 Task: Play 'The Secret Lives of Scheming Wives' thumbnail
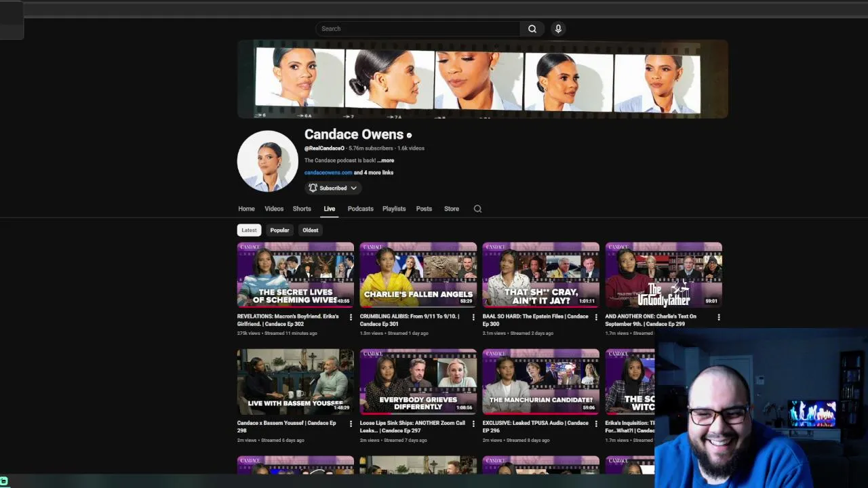pos(296,274)
